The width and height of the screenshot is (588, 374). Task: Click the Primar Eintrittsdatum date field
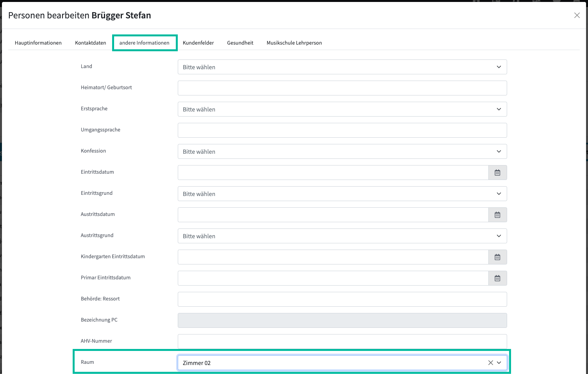pyautogui.click(x=333, y=278)
